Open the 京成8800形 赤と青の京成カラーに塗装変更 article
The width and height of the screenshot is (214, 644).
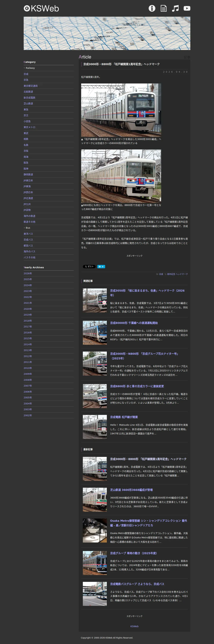pyautogui.click(x=137, y=386)
